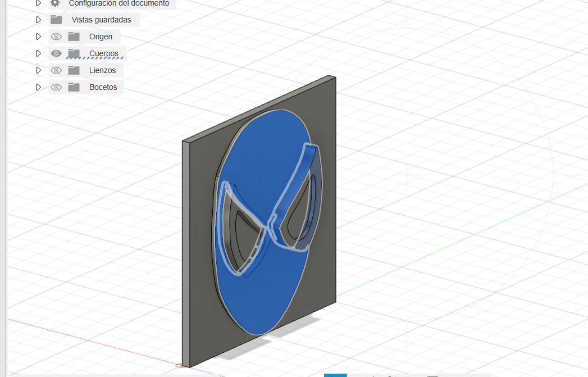Show the hidden Origen folder
Viewport: 588px width, 377px height.
coord(56,37)
